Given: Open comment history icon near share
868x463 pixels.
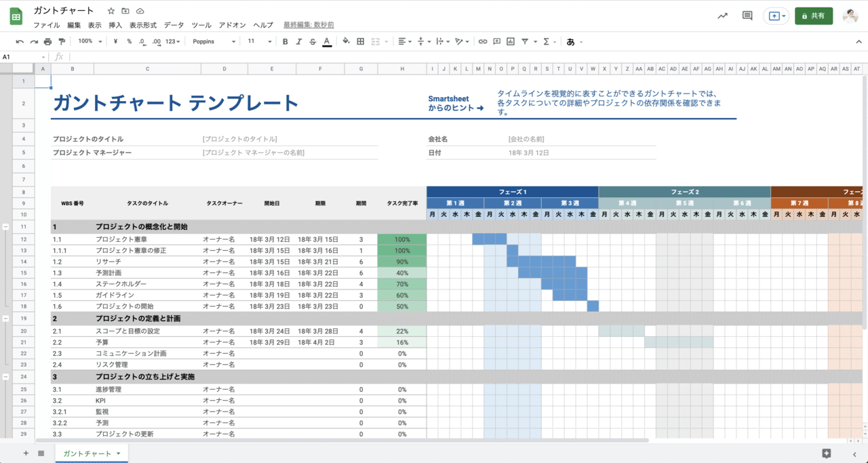Looking at the screenshot, I should click(747, 16).
